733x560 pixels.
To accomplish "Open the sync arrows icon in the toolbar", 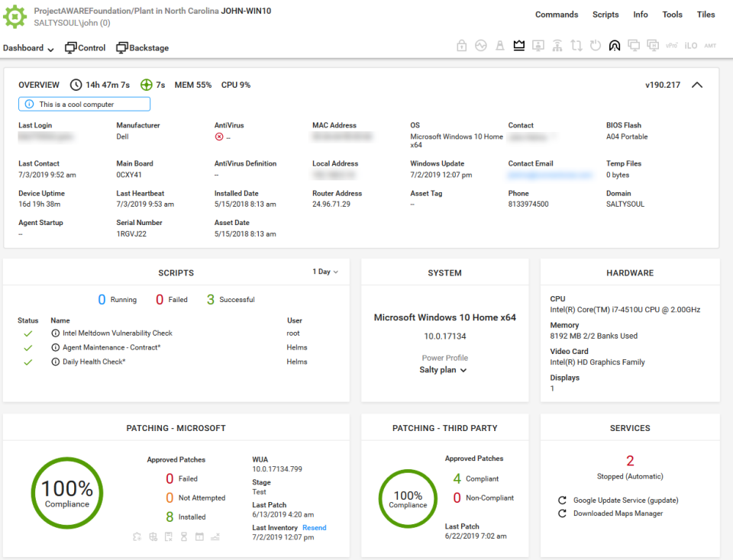I will coord(576,46).
